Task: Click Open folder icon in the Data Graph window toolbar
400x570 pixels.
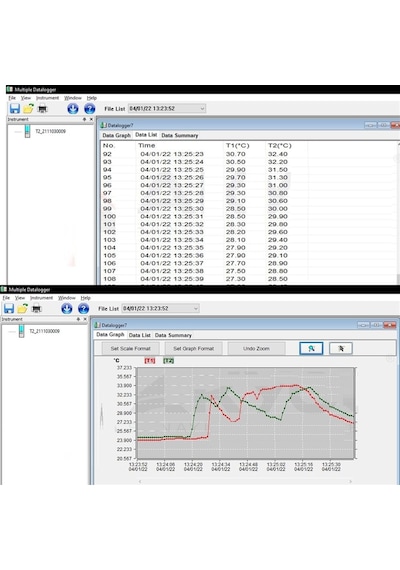Action: coord(23,308)
